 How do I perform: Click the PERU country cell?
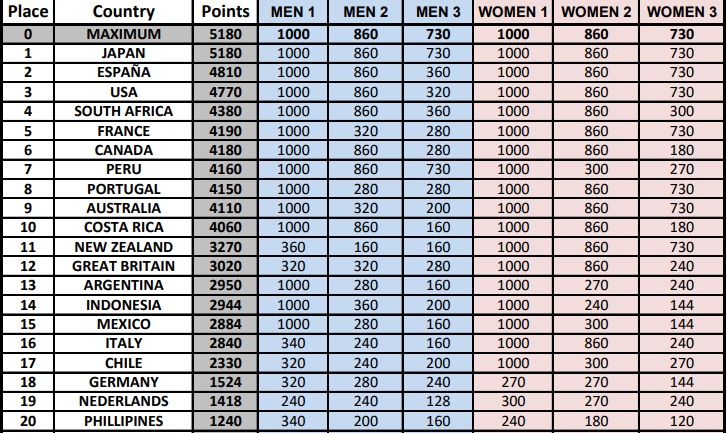123,169
